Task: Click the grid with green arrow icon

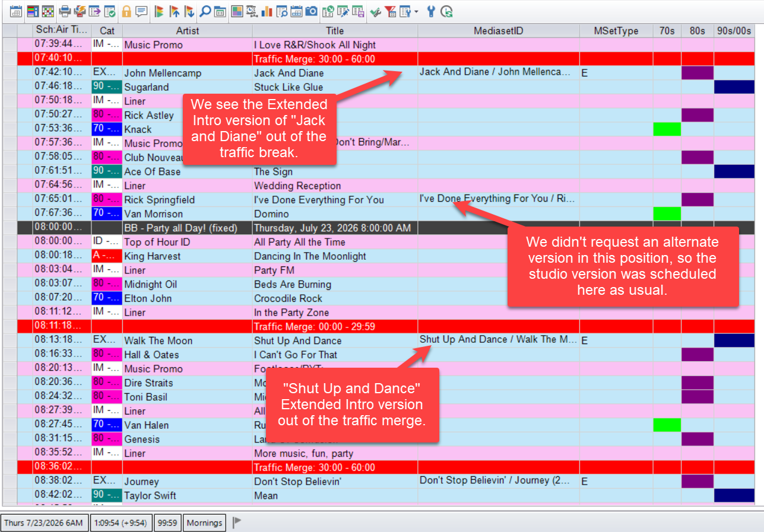Action: click(328, 11)
